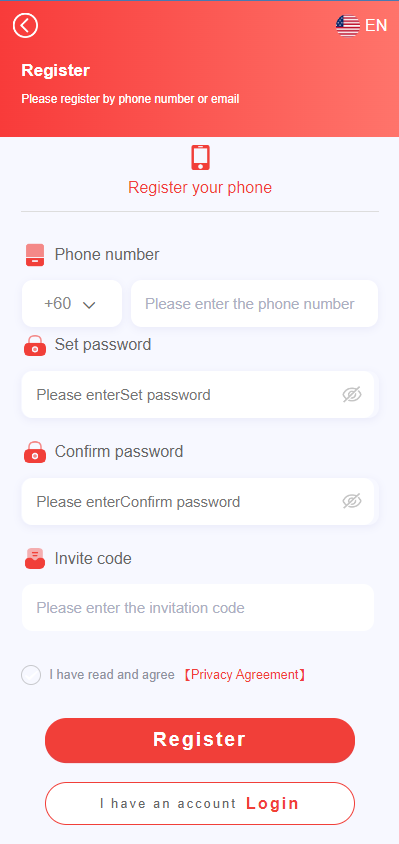Click the chevron next to +60
The height and width of the screenshot is (844, 399).
[x=89, y=305]
